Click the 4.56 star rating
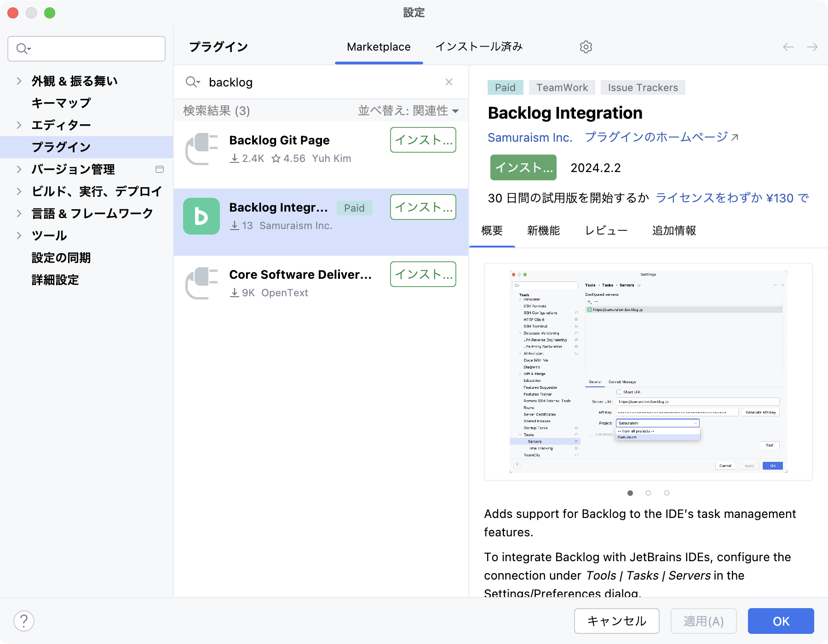The width and height of the screenshot is (828, 644). pos(288,159)
